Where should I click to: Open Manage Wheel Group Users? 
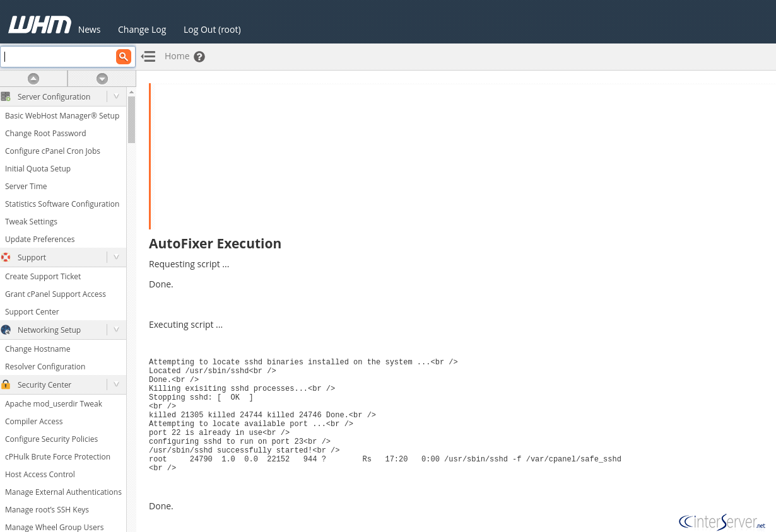click(54, 527)
